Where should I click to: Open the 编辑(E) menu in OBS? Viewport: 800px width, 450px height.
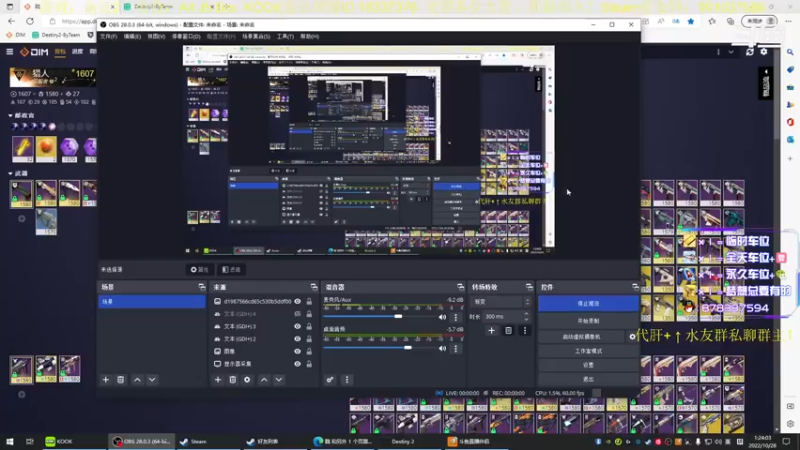[x=132, y=37]
